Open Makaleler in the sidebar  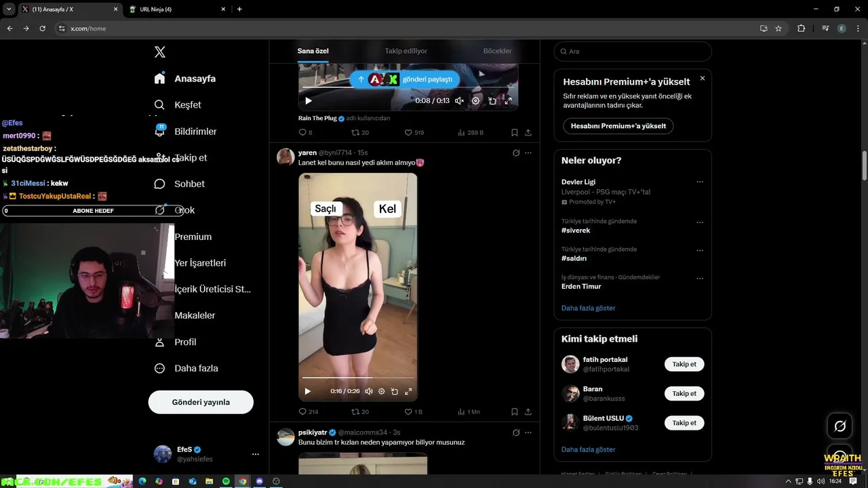[195, 315]
